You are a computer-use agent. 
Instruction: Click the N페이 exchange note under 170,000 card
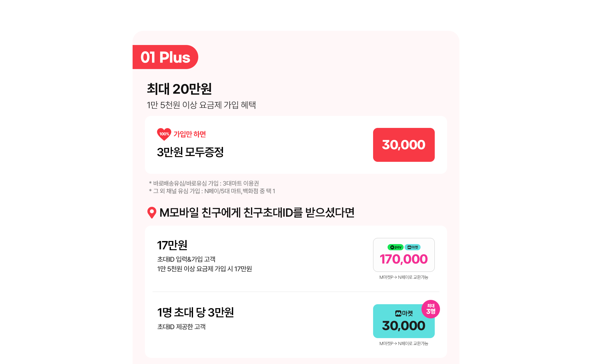404,277
